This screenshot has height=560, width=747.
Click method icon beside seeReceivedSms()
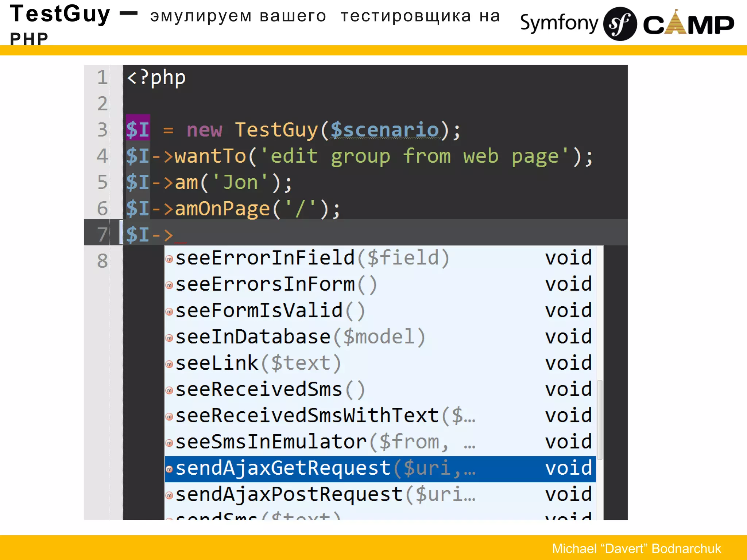[x=169, y=390]
